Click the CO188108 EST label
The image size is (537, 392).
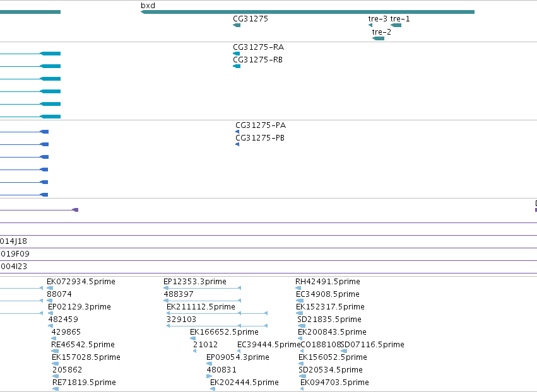click(321, 345)
